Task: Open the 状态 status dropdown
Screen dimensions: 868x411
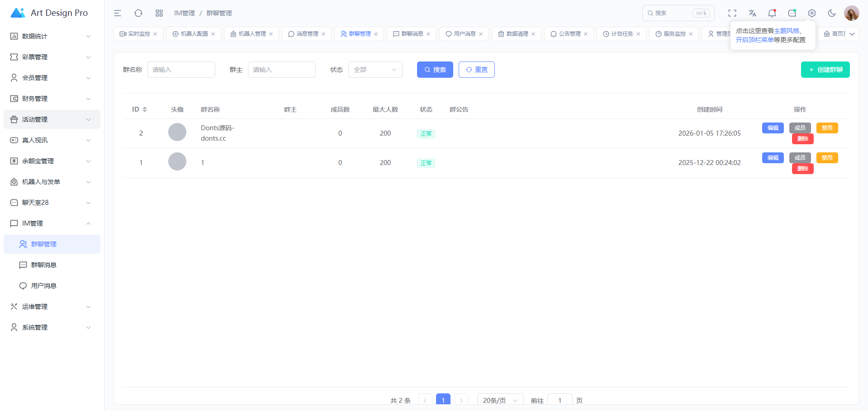Action: pyautogui.click(x=375, y=70)
